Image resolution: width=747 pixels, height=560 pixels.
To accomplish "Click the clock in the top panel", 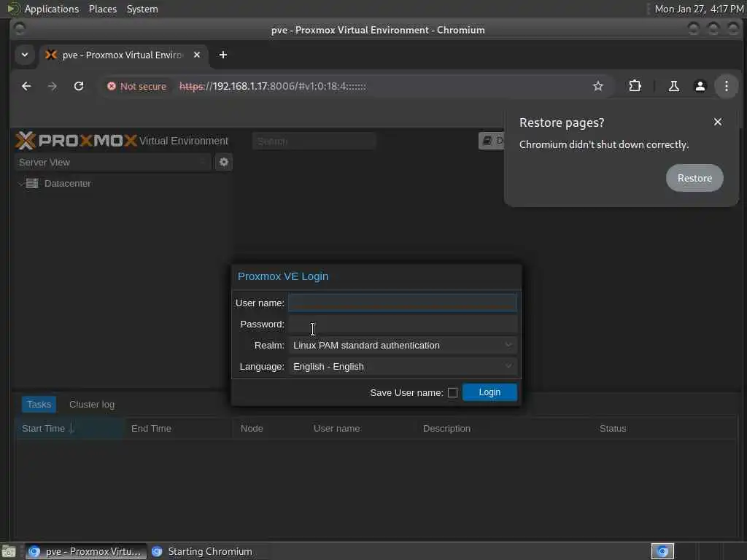I will point(699,9).
